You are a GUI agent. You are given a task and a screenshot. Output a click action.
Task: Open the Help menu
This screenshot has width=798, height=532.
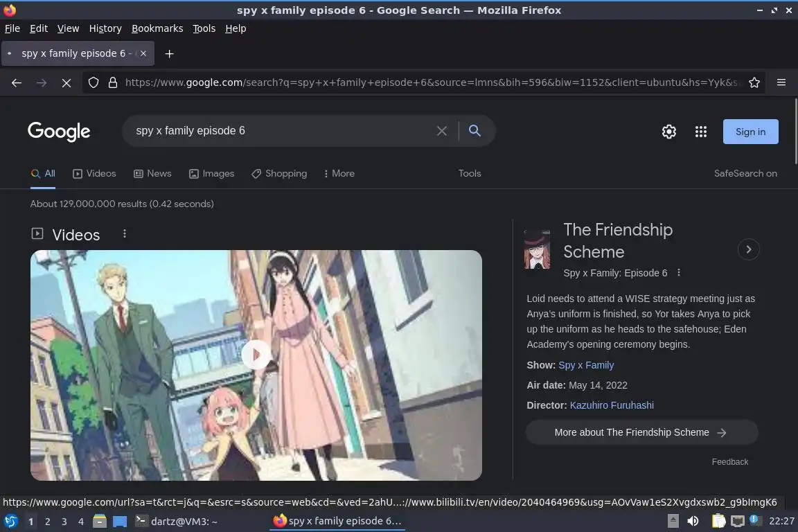tap(236, 28)
